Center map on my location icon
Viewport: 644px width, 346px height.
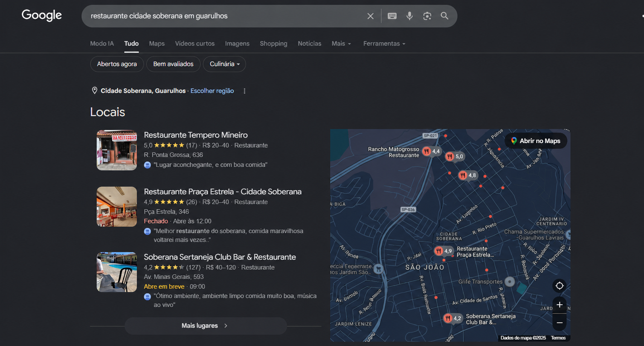[x=560, y=285]
